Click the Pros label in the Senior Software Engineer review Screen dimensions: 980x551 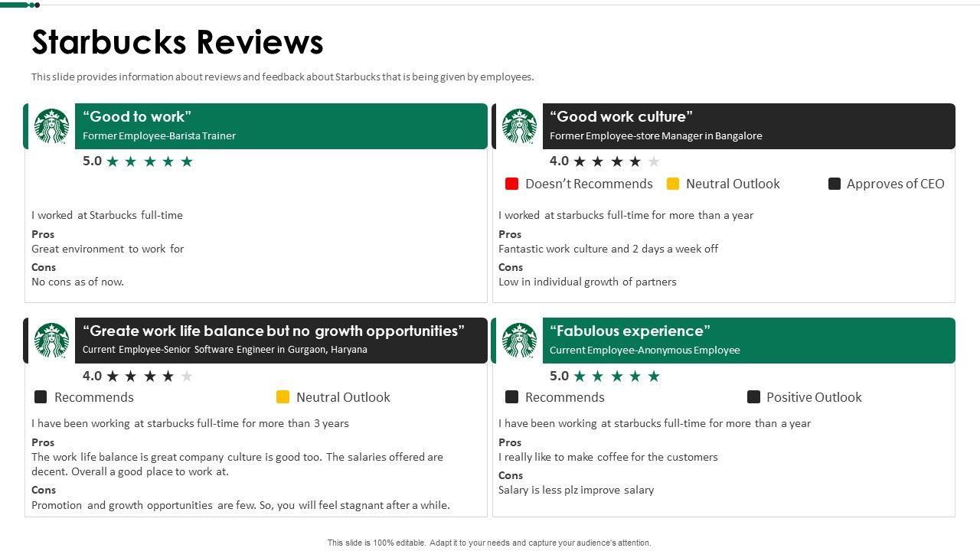[43, 442]
